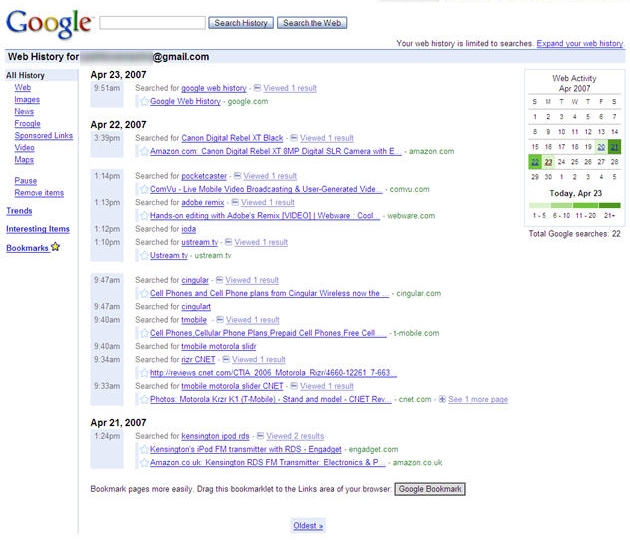This screenshot has height=540, width=630.
Task: Open the Ustream.tv result link
Action: coord(169,255)
